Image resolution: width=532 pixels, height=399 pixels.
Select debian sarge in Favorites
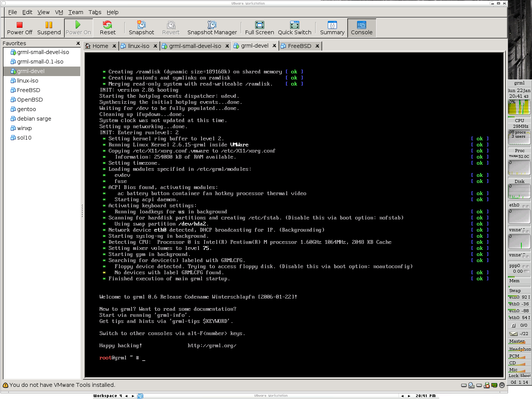tap(42, 119)
